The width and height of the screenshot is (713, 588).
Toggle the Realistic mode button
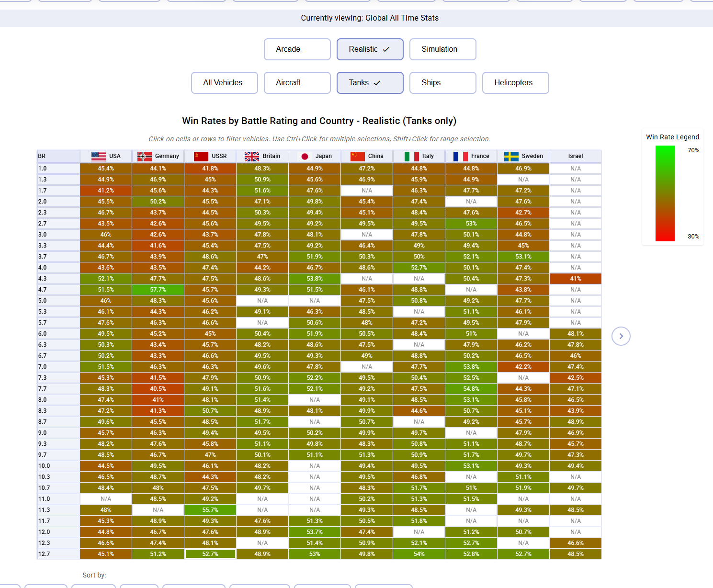370,49
